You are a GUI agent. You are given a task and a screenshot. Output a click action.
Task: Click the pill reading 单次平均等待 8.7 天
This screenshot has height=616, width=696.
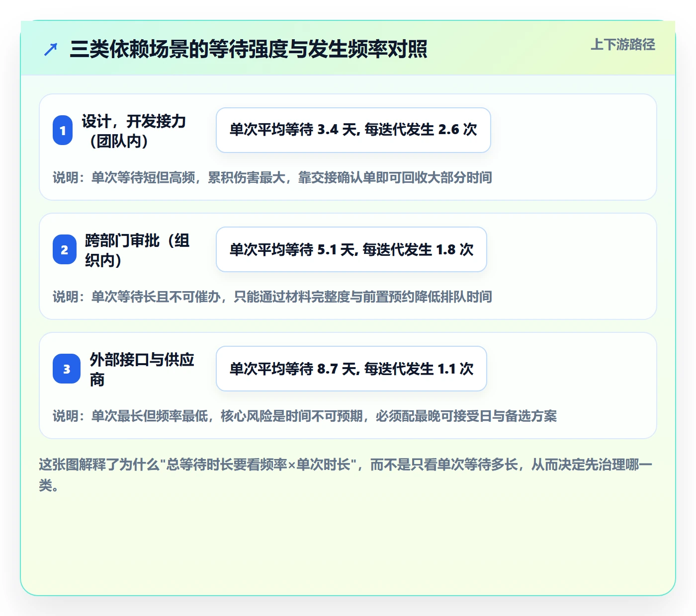351,369
